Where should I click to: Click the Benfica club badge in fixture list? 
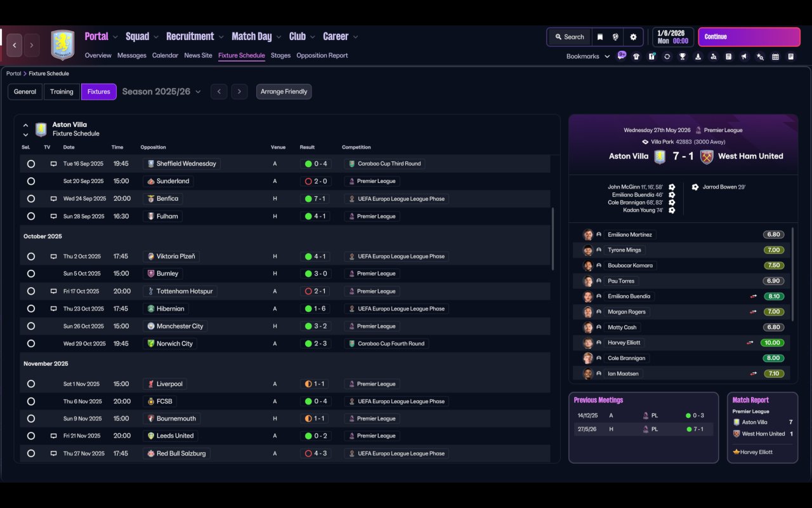click(x=151, y=199)
